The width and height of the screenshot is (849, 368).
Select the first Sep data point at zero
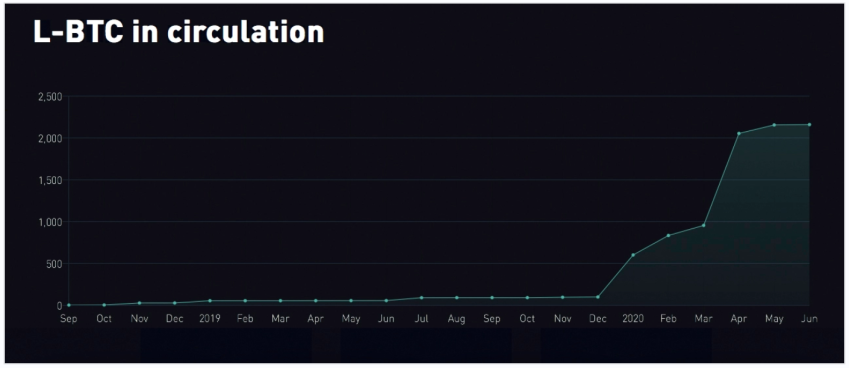click(x=69, y=305)
